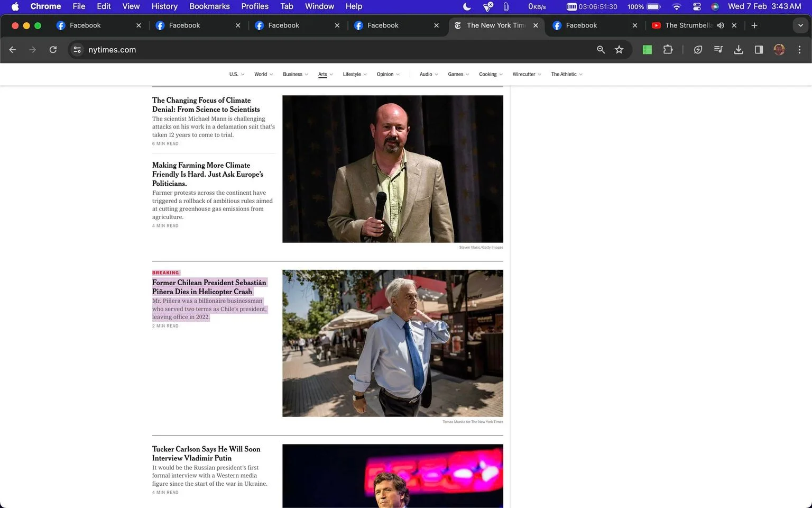Screen dimensions: 812x508
Task: Expand the Arts section dropdown
Action: (x=326, y=74)
